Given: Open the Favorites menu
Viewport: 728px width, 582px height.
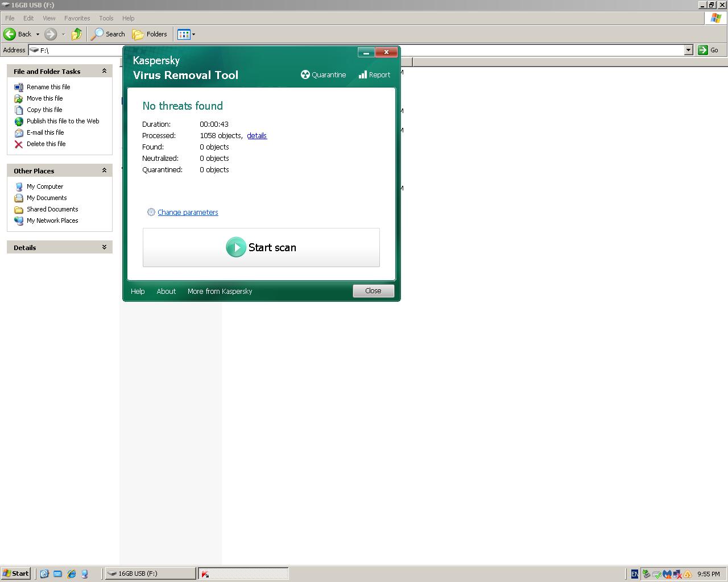Looking at the screenshot, I should click(x=77, y=18).
